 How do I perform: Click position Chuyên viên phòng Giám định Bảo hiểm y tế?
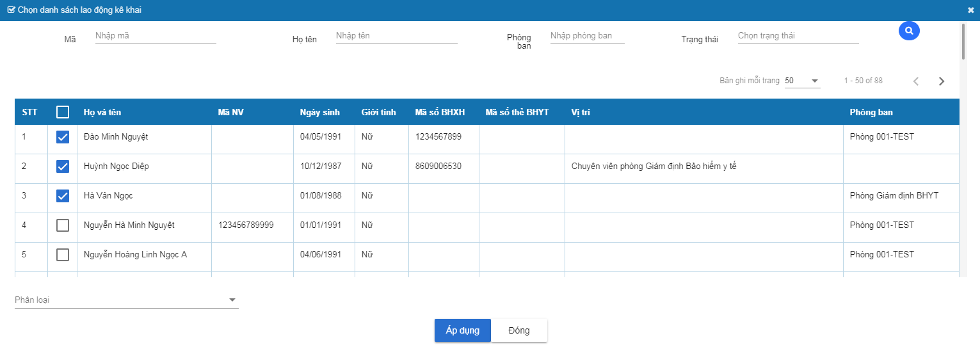point(654,166)
